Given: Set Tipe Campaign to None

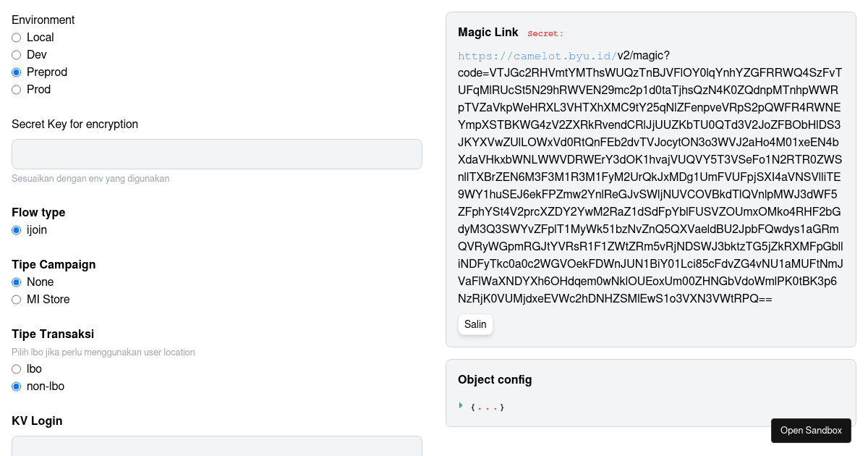Looking at the screenshot, I should click(x=16, y=282).
